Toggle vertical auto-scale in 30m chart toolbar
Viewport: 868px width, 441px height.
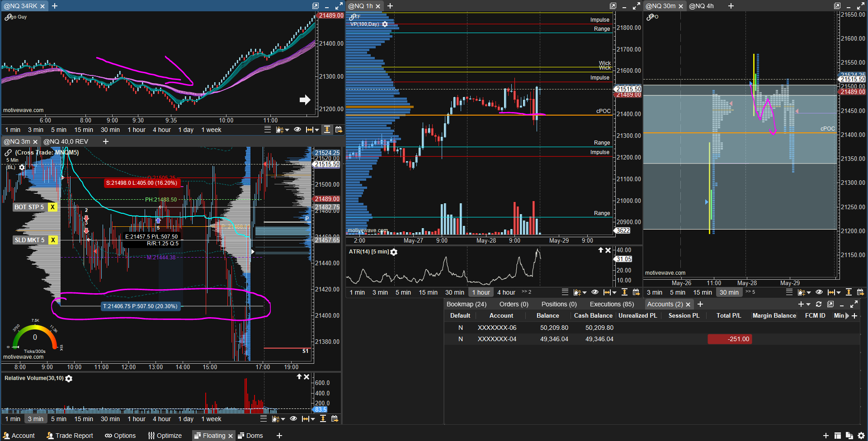[x=849, y=292]
